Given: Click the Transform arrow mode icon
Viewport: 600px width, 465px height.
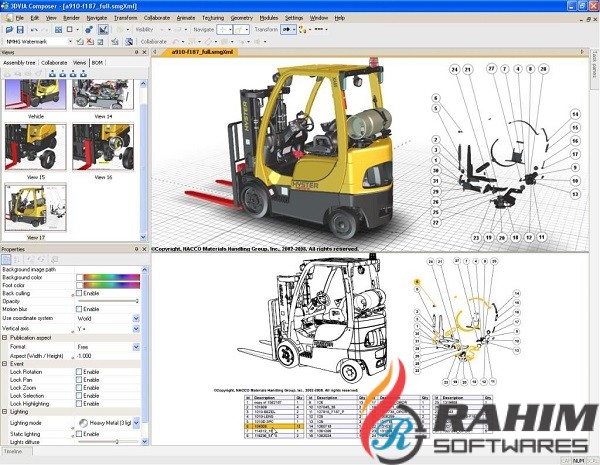Looking at the screenshot, I should [x=286, y=29].
